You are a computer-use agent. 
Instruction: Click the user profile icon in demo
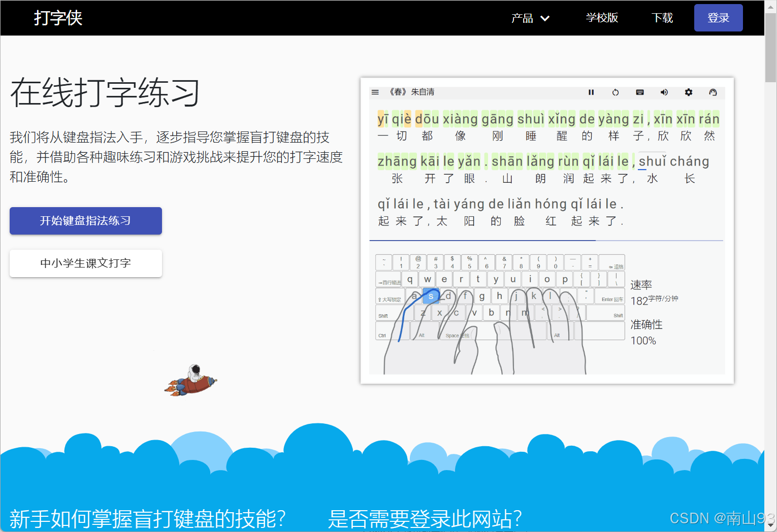[713, 92]
